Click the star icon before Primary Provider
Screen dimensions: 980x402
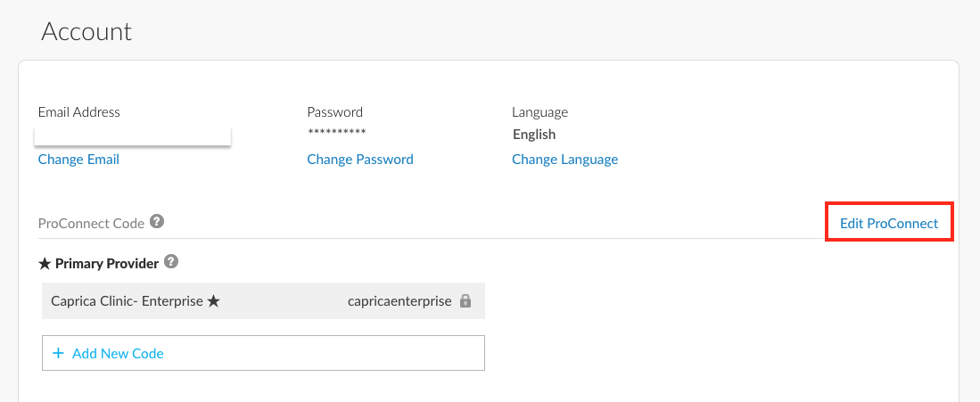click(45, 264)
